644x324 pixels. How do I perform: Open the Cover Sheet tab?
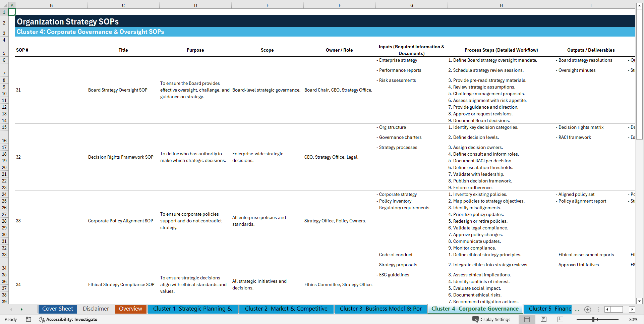[57, 309]
